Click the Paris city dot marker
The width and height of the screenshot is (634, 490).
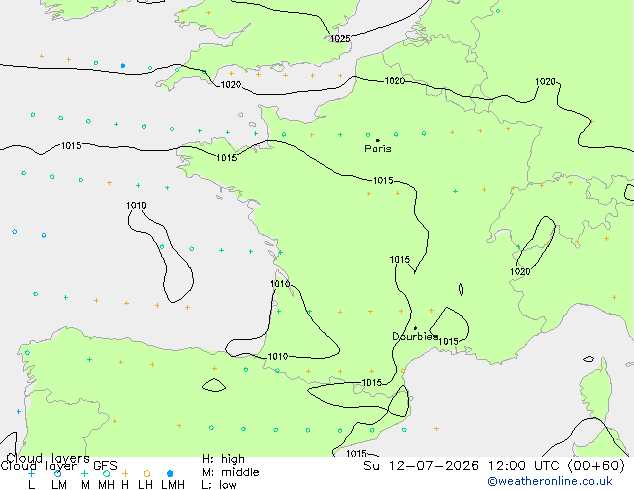(x=378, y=140)
